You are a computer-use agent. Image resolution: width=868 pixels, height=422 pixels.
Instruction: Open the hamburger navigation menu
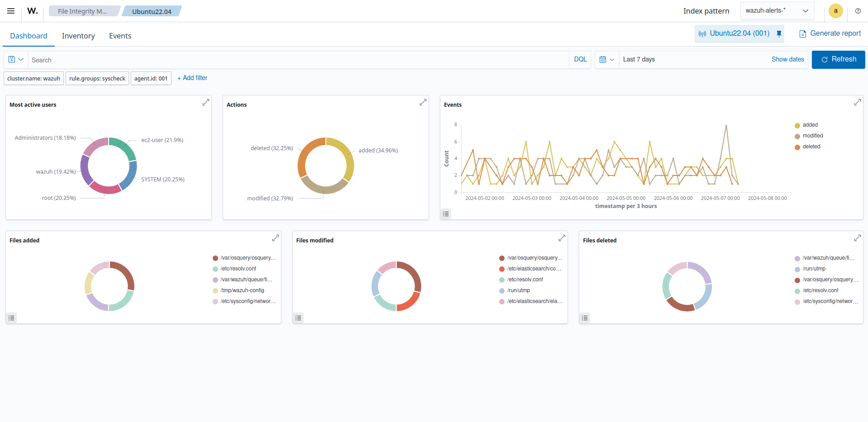[x=11, y=11]
